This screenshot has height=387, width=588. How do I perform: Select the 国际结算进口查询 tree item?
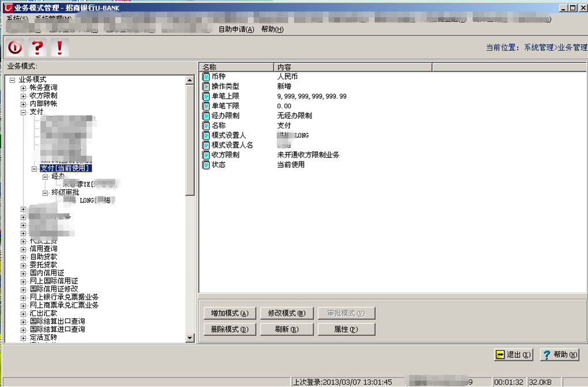[58, 329]
